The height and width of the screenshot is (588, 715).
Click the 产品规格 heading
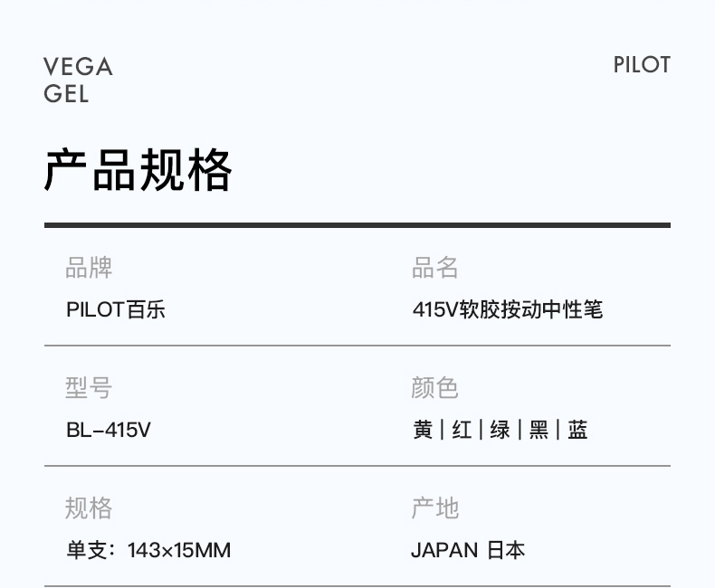click(138, 169)
